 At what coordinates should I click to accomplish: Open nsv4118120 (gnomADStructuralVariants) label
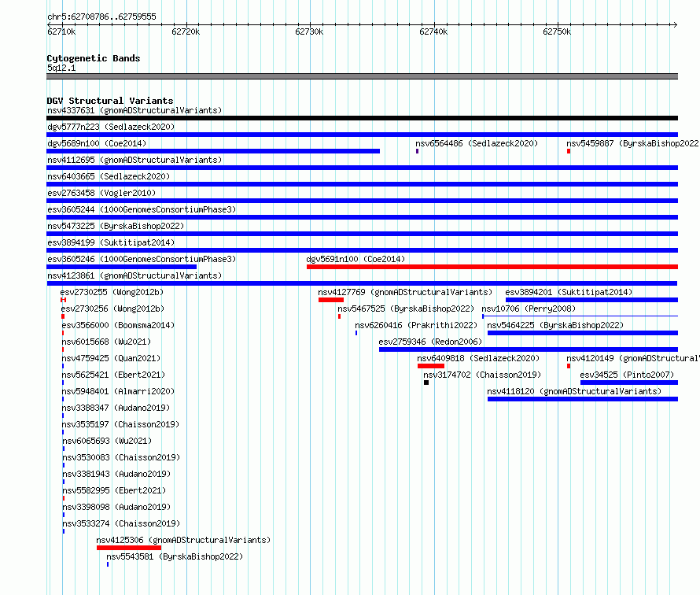coord(574,391)
